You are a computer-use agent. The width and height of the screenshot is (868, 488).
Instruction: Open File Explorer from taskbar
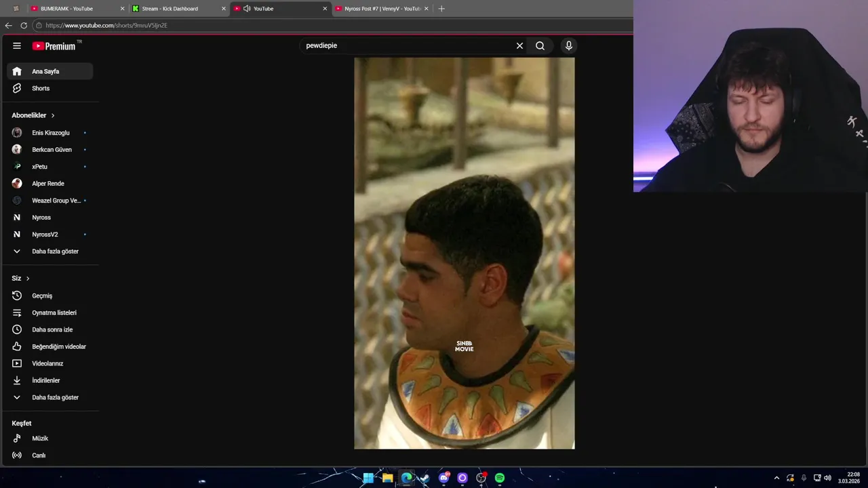[387, 478]
